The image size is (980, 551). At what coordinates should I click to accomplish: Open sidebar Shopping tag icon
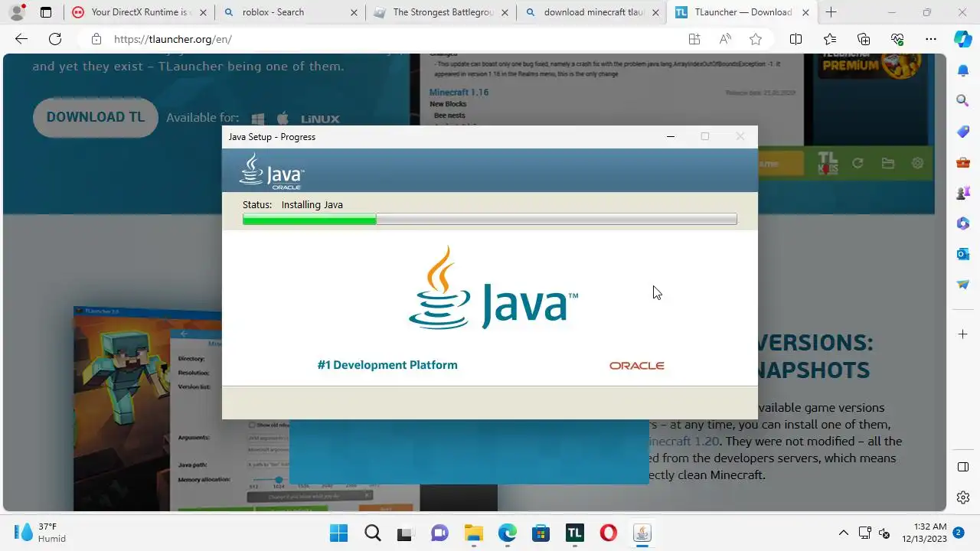(x=963, y=132)
